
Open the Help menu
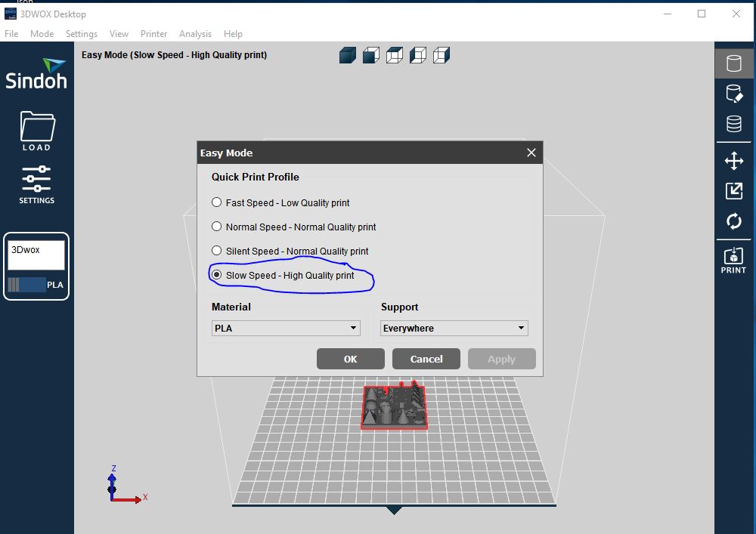[233, 34]
